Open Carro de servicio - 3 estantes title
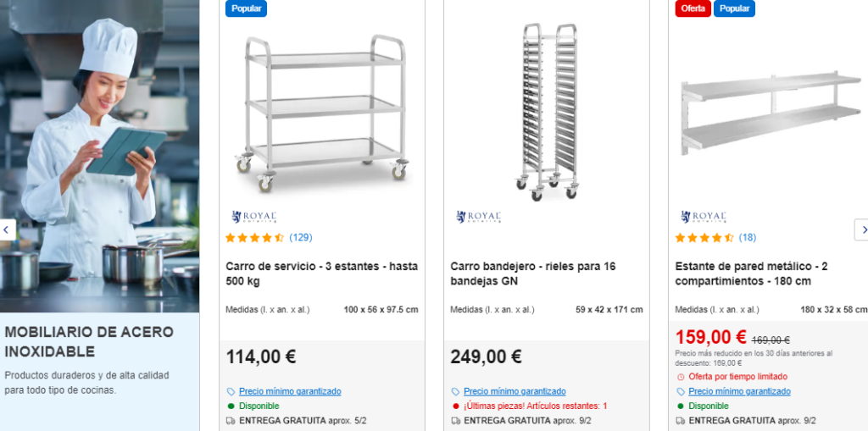 tap(321, 274)
